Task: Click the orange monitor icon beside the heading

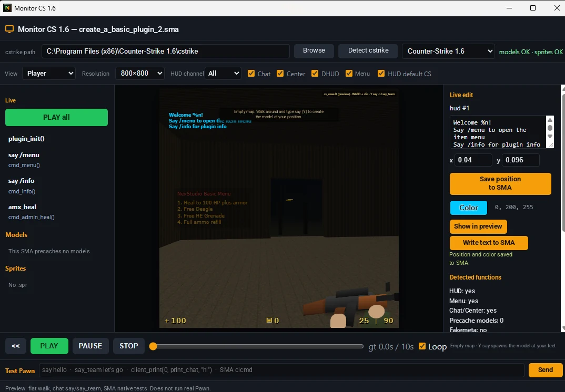Action: coord(9,29)
